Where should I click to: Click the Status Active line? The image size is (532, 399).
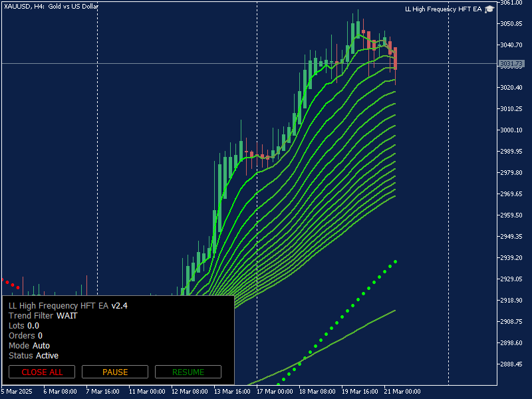tap(34, 356)
